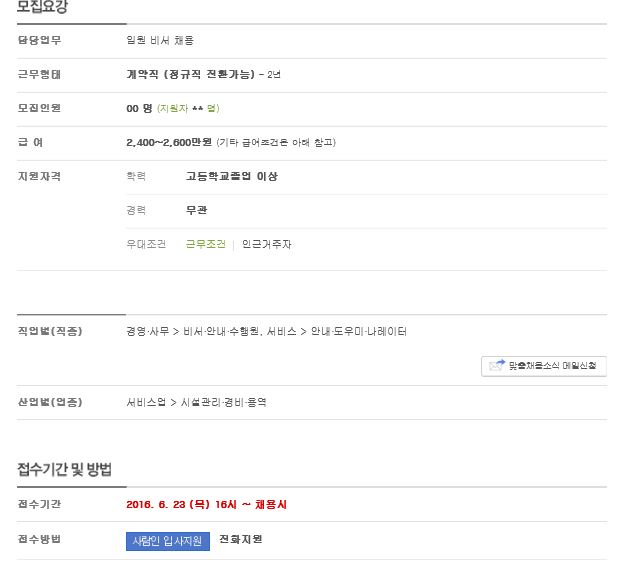
Task: Click the 인근거주자 preference text
Action: pos(266,244)
